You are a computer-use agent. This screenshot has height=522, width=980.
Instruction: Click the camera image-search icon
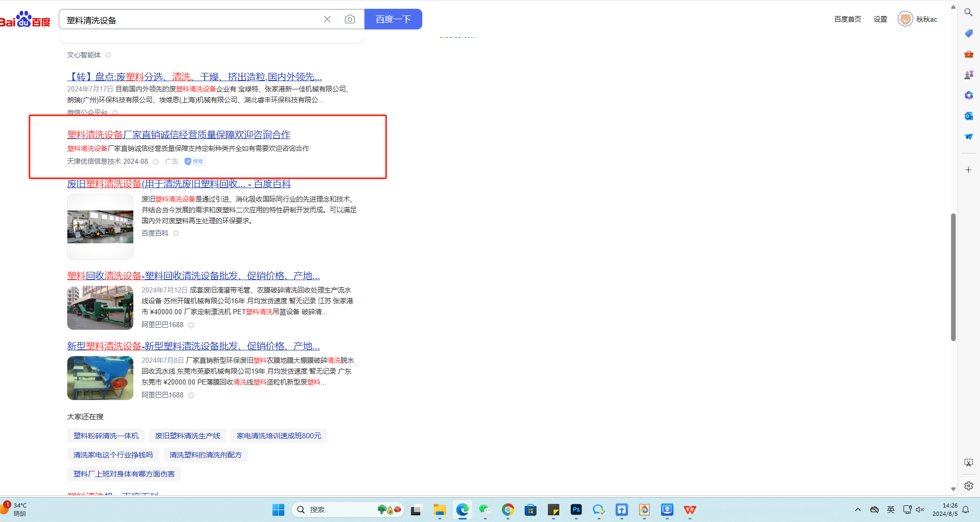click(350, 19)
